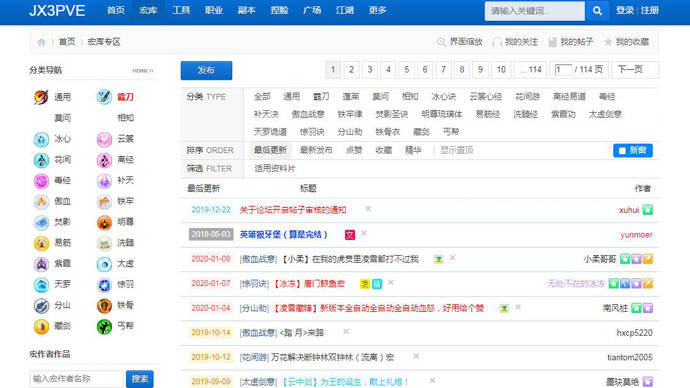The image size is (690, 388).
Task: Select the 霸刀 class icon
Action: tap(104, 97)
